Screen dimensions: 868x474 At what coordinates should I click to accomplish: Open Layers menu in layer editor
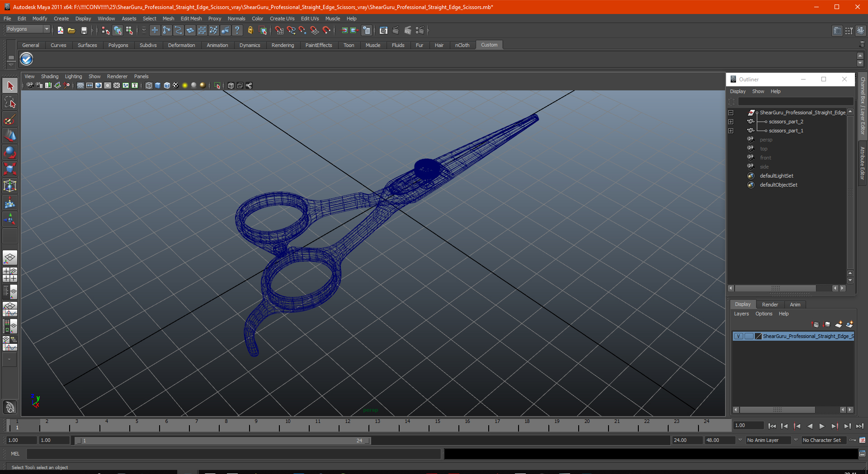click(741, 314)
